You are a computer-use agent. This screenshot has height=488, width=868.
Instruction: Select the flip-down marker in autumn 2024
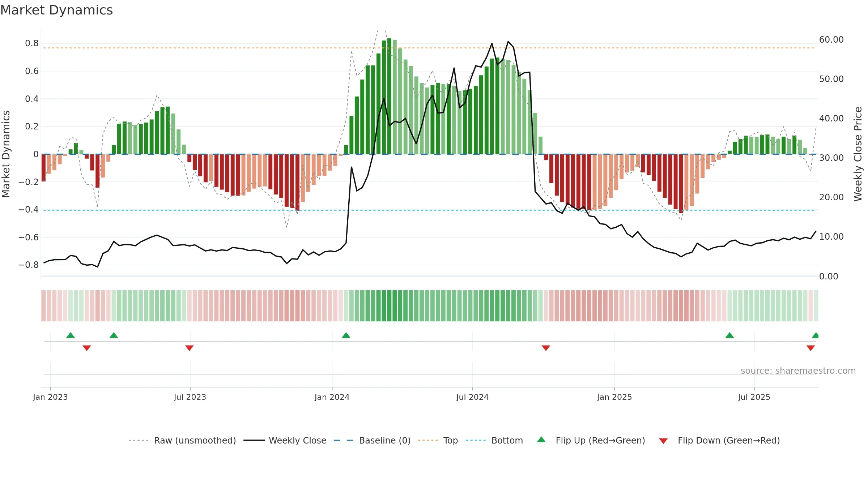546,348
